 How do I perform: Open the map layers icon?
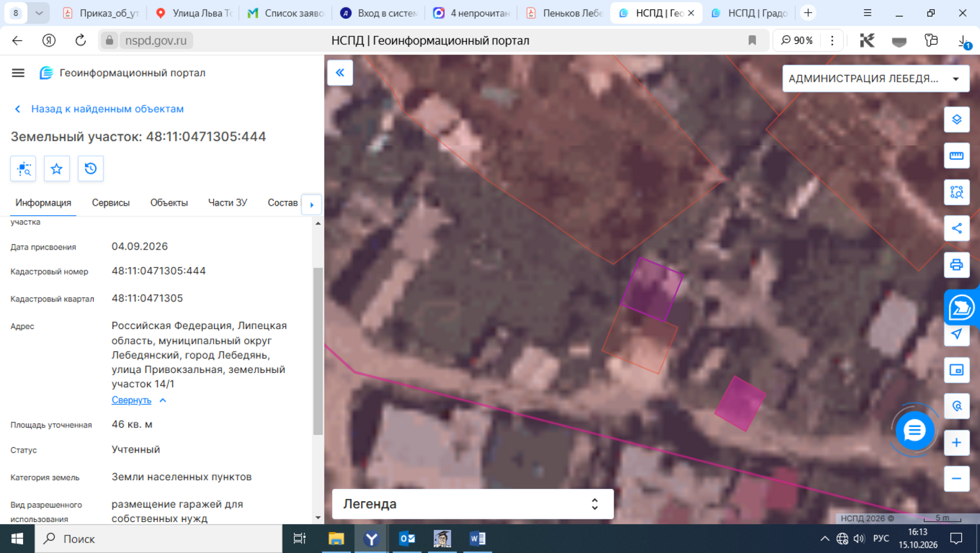[x=956, y=120]
